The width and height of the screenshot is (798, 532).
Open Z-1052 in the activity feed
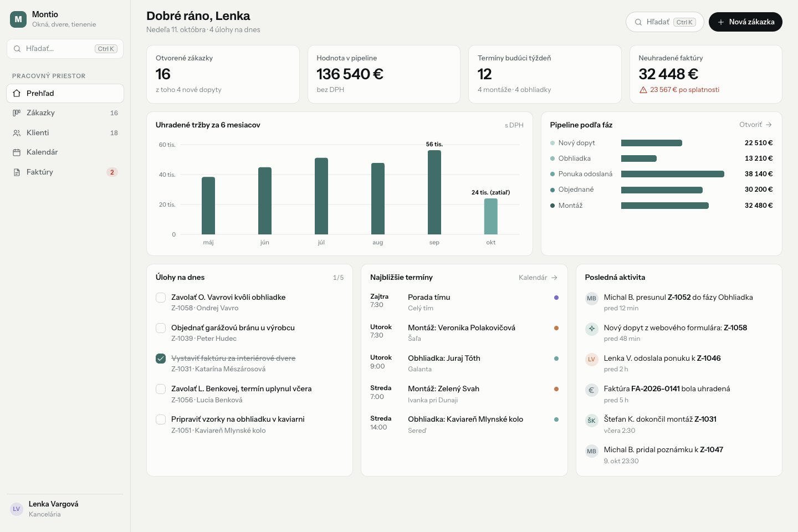click(x=679, y=298)
